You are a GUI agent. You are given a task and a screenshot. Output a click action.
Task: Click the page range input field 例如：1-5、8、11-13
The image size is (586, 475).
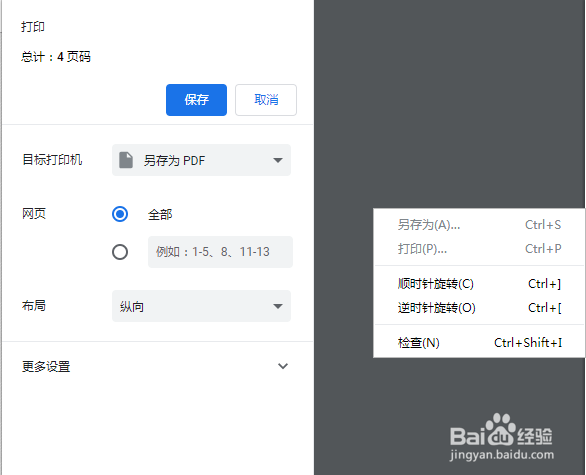point(220,252)
